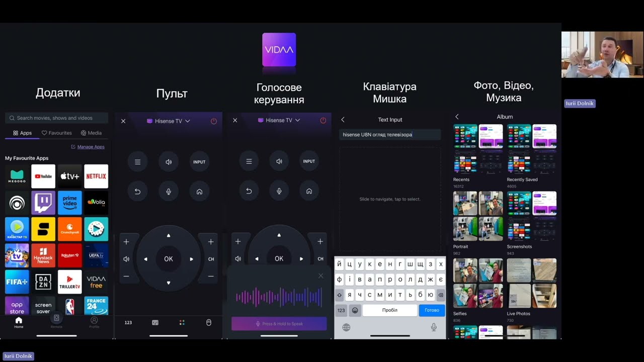The height and width of the screenshot is (362, 644).
Task: Toggle TV power in the Голосове керування remote
Action: pyautogui.click(x=323, y=121)
